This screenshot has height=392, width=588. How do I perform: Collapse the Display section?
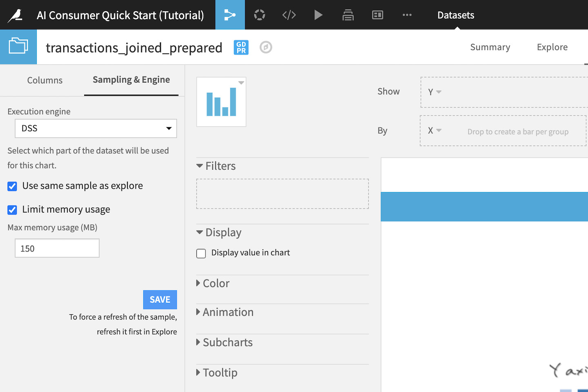click(x=219, y=232)
